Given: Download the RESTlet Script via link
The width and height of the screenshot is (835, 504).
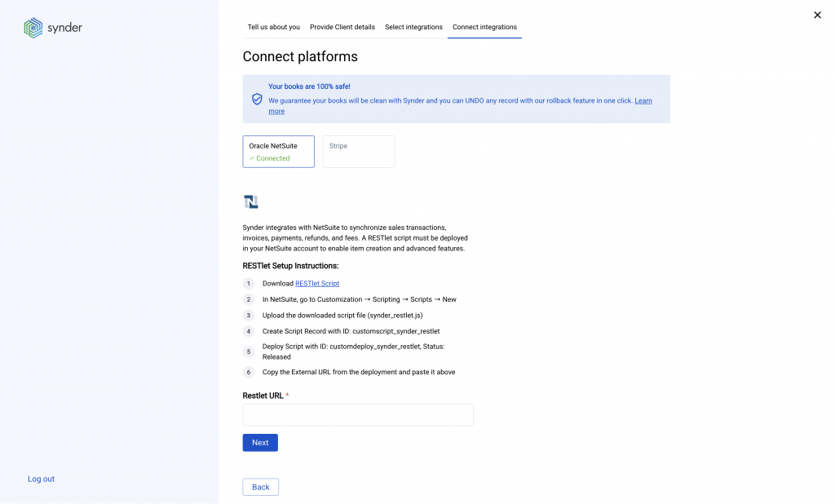Looking at the screenshot, I should (x=317, y=284).
